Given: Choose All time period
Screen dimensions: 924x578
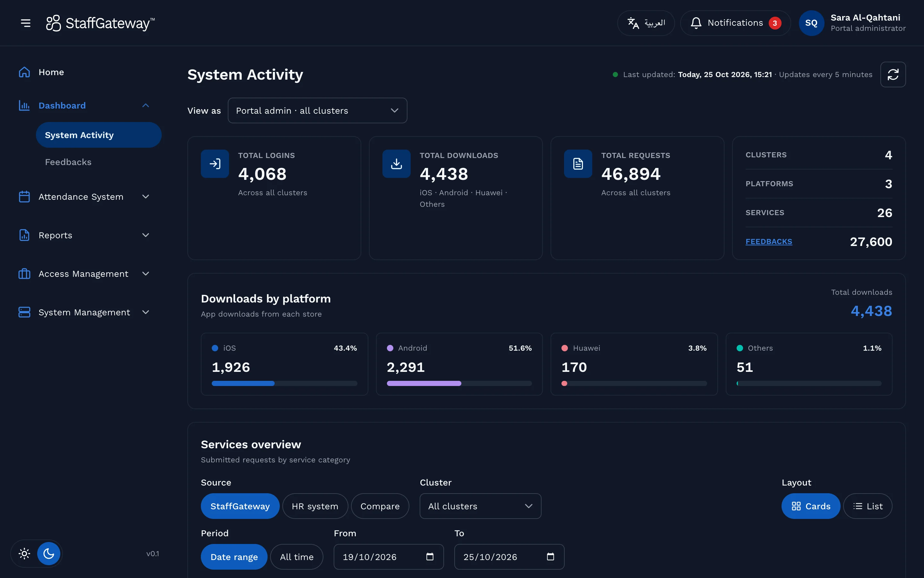Looking at the screenshot, I should [x=297, y=556].
